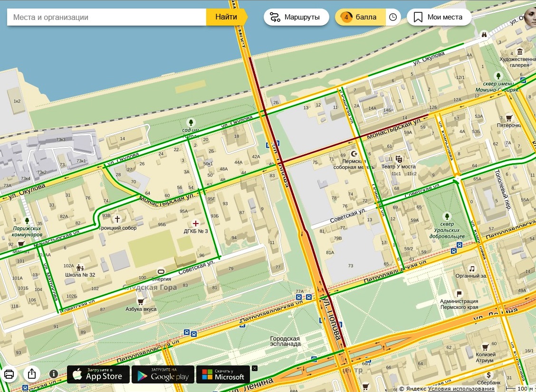Click the Пермская соборная мечеть marker

pos(354,154)
